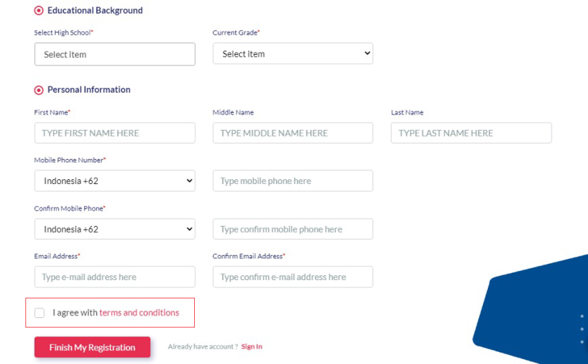Viewport: 588px width, 364px height.
Task: Focus the First Name input field
Action: pyautogui.click(x=115, y=133)
